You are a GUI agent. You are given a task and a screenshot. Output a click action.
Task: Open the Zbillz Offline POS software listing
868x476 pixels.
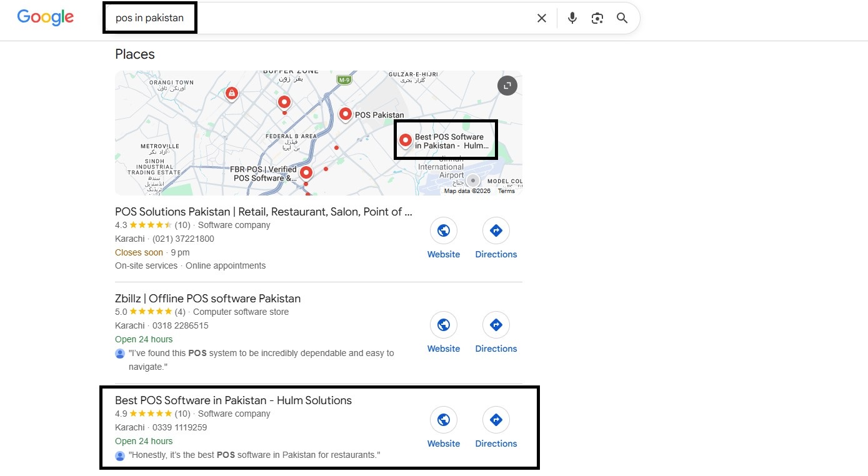pyautogui.click(x=208, y=299)
